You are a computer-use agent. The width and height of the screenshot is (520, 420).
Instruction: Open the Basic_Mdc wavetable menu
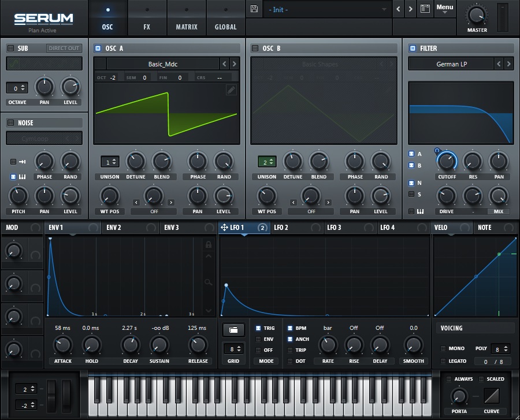click(163, 64)
